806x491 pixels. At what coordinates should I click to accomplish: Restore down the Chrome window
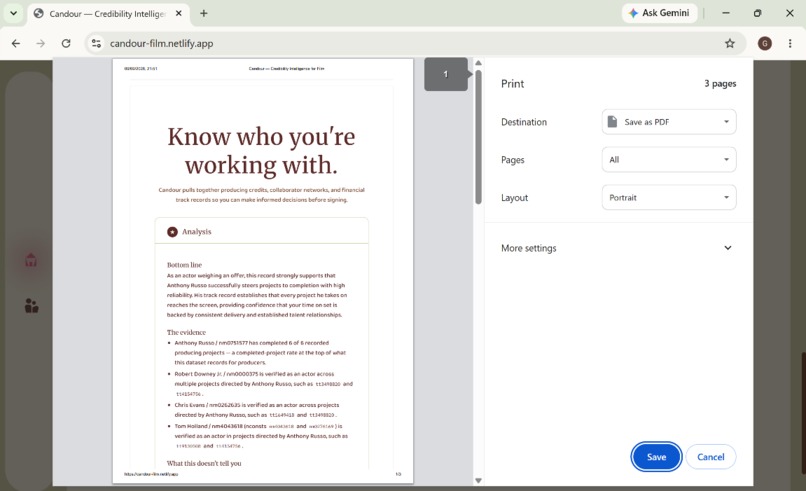coord(757,13)
